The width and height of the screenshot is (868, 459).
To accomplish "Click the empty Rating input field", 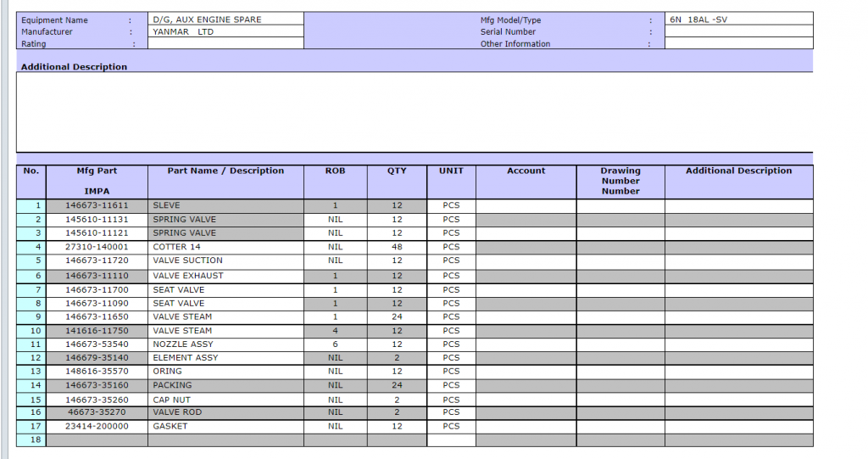I will (225, 43).
